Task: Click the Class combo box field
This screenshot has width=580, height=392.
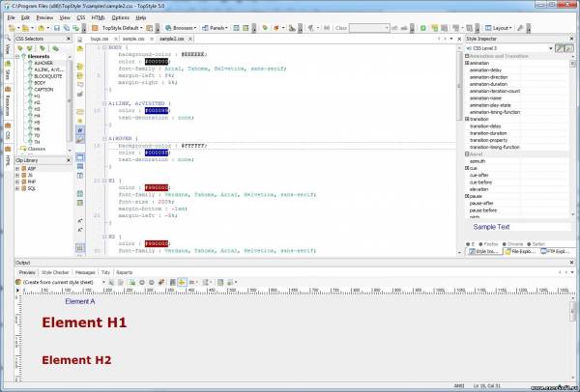Action: pyautogui.click(x=369, y=28)
